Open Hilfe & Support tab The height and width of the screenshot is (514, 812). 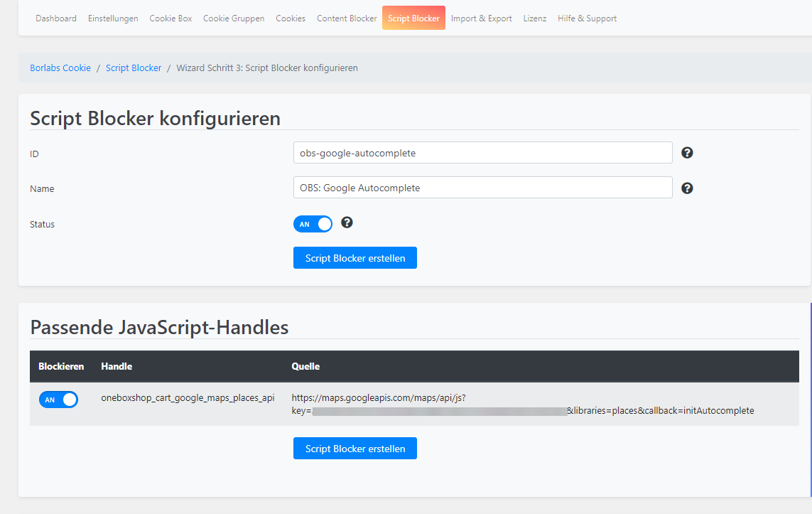point(587,18)
